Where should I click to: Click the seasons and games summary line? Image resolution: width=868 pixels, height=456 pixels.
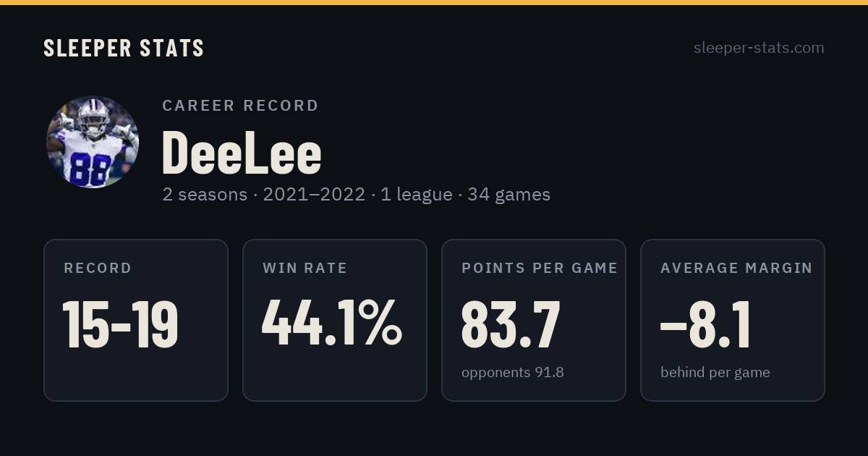pyautogui.click(x=356, y=195)
